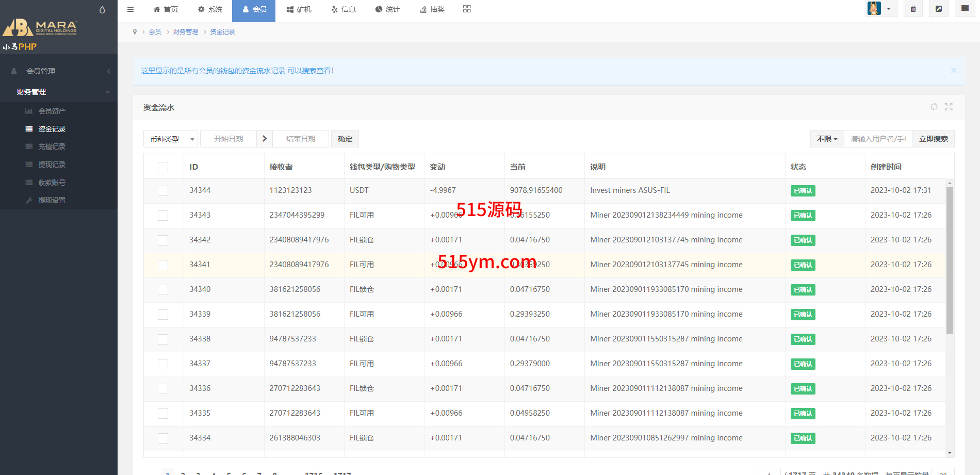
Task: Select the checkbox for row ID 34340
Action: pos(163,290)
